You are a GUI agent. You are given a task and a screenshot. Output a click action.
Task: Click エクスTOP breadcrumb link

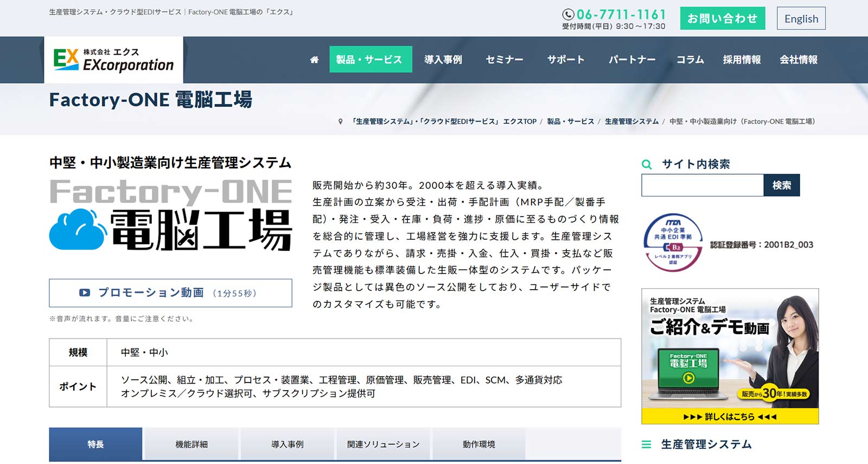coord(444,122)
